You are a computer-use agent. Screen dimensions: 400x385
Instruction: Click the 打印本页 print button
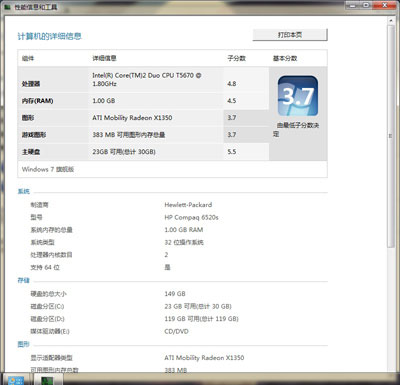pos(290,35)
